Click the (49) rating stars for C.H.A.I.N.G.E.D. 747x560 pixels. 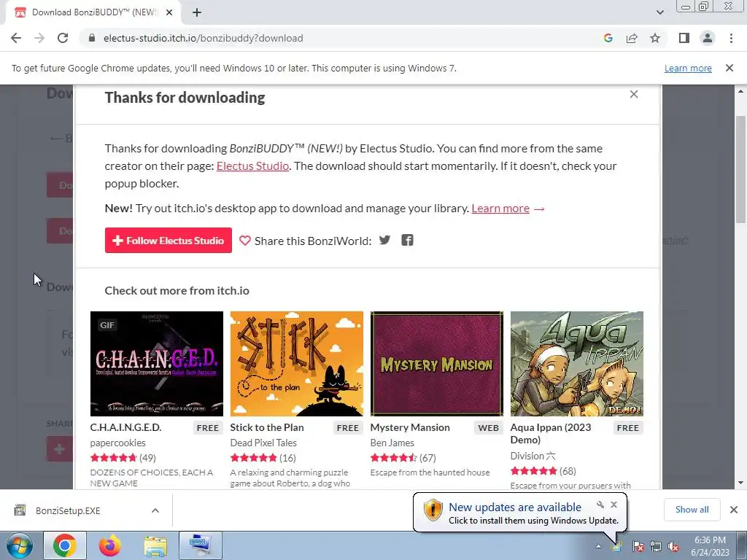(123, 458)
